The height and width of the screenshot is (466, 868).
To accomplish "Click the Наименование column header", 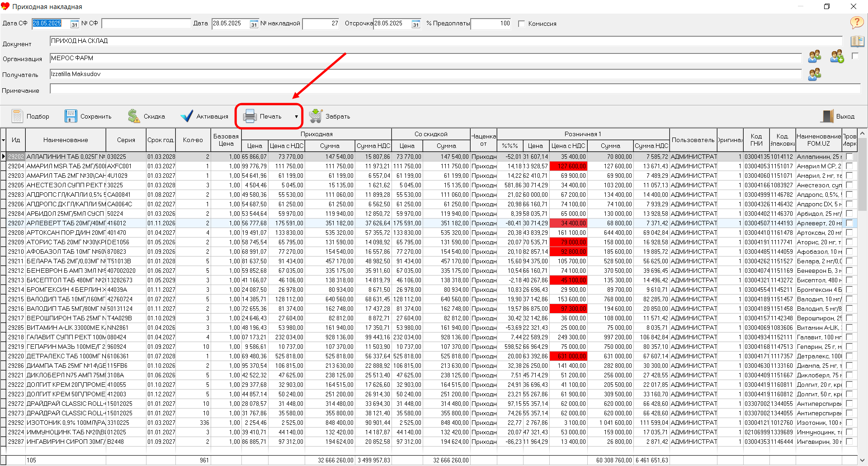I will 66,140.
